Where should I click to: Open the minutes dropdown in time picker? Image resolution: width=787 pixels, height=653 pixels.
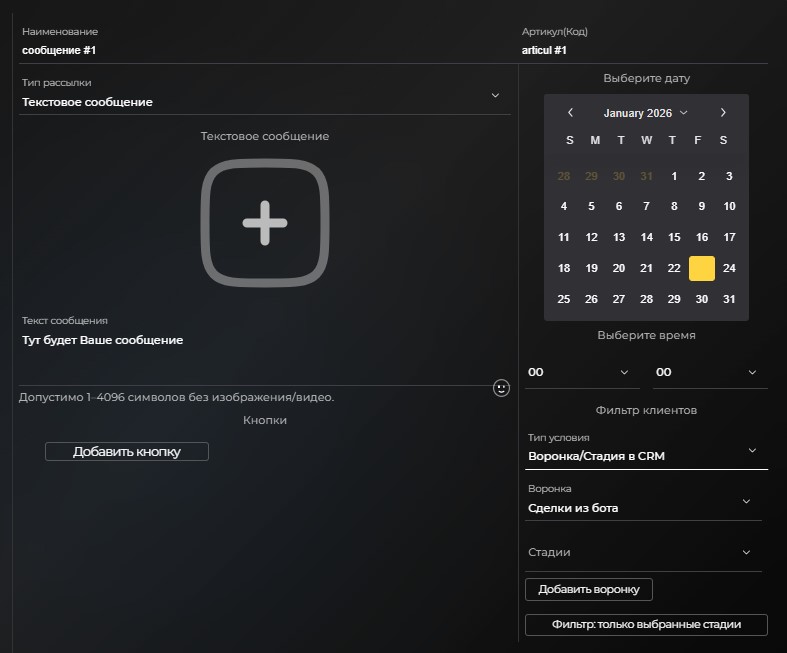click(709, 372)
